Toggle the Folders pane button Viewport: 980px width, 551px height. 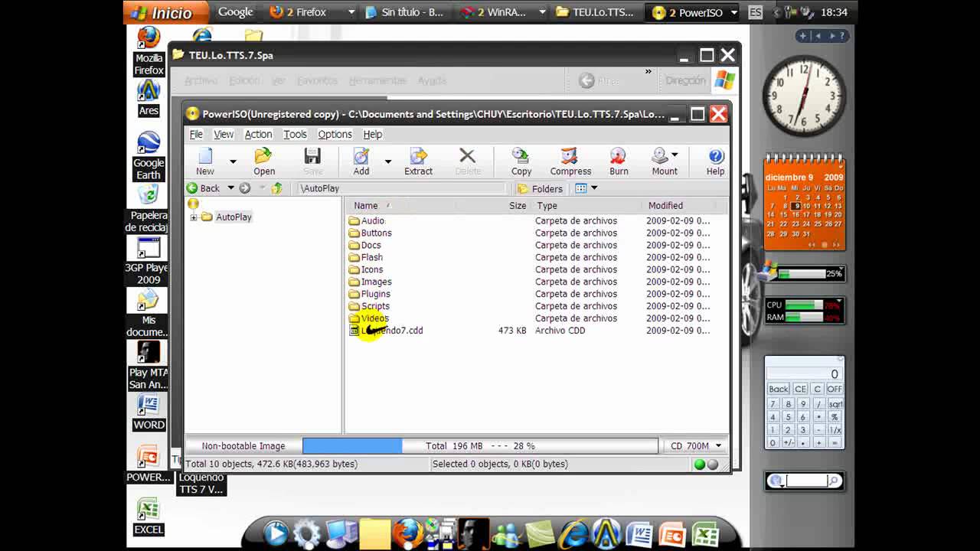coord(540,188)
